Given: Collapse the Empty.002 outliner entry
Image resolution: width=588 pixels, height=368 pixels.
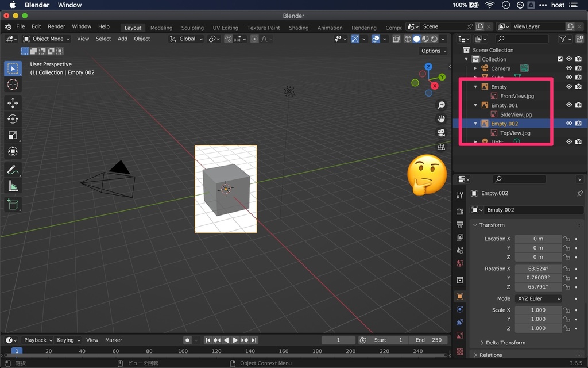Looking at the screenshot, I should [x=474, y=123].
